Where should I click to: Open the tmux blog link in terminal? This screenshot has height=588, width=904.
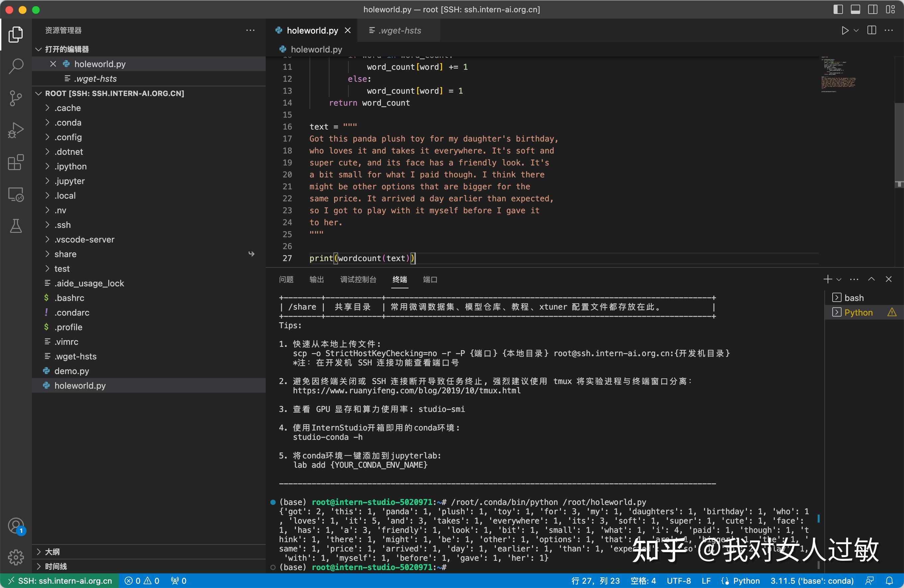407,390
